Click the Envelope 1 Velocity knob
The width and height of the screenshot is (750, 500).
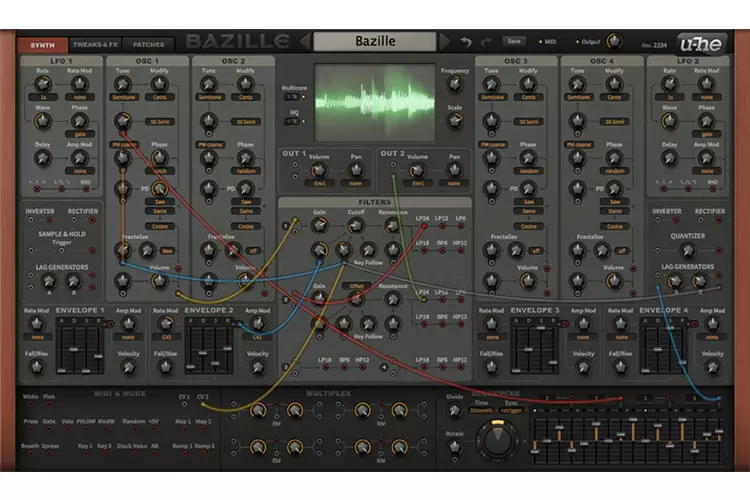click(x=128, y=367)
